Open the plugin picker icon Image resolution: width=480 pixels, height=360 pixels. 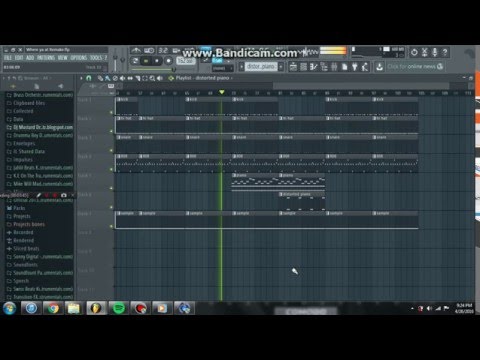tap(355, 67)
